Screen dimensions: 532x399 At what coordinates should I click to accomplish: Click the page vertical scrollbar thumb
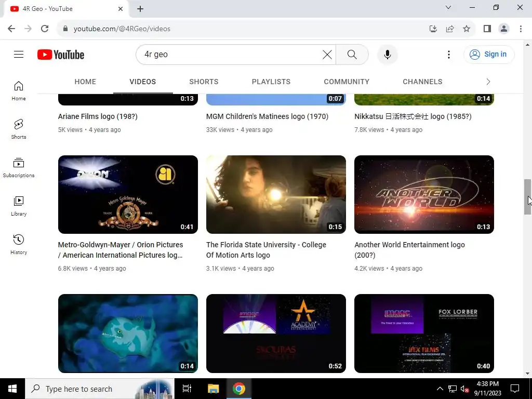527,197
